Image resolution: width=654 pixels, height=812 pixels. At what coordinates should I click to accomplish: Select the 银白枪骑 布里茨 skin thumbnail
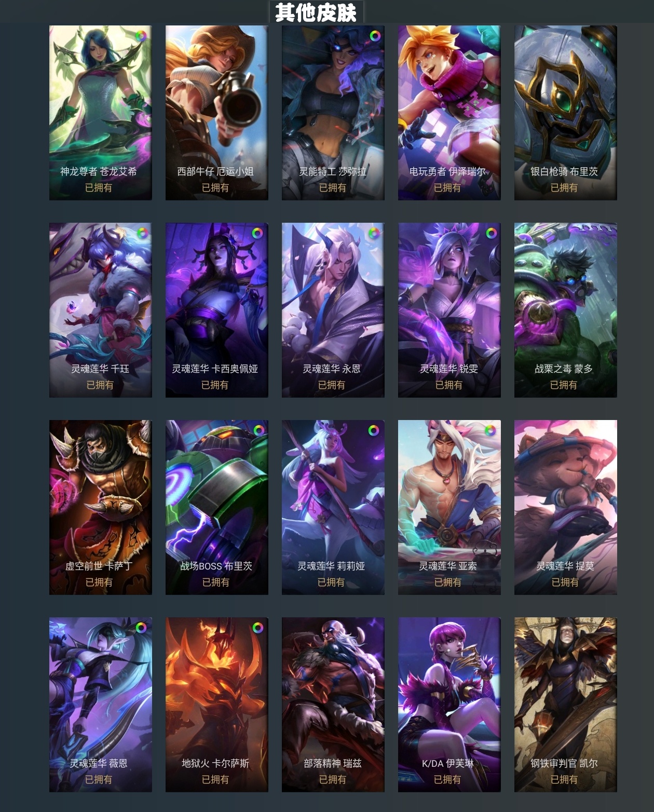point(566,113)
